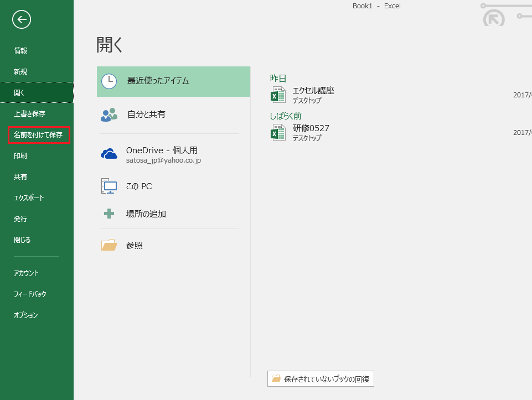Open the フィードバック page
Screen dimensions: 532x400
(37, 294)
